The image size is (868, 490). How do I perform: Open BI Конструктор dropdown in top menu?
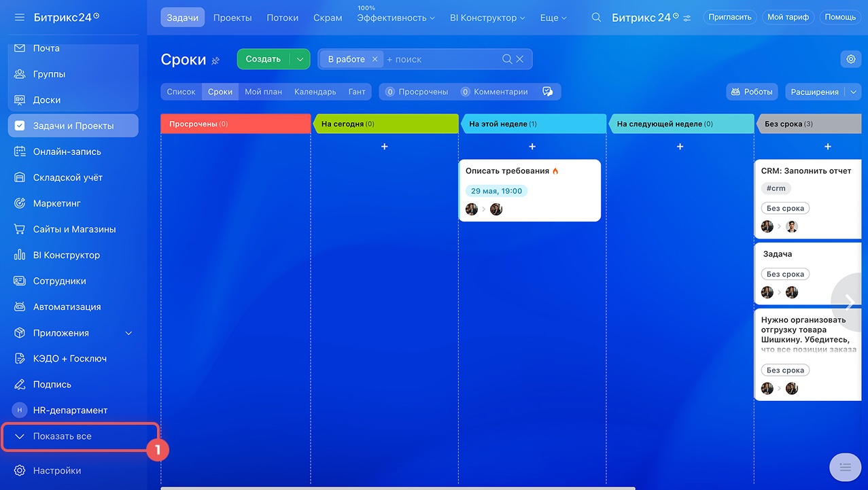[487, 18]
